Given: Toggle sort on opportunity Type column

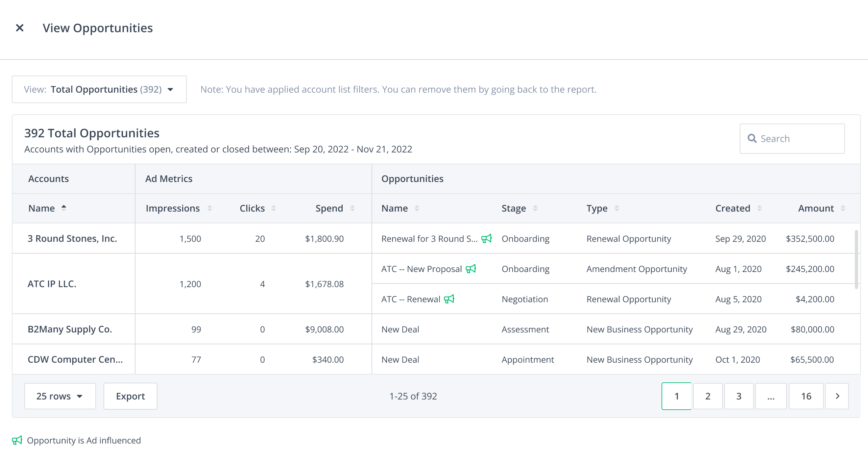Looking at the screenshot, I should [x=616, y=208].
